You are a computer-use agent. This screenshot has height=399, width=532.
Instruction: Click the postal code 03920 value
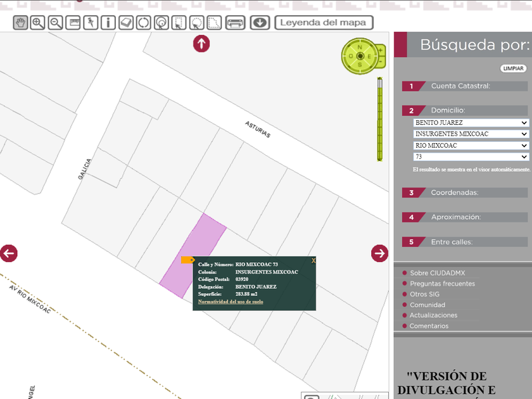pos(242,279)
